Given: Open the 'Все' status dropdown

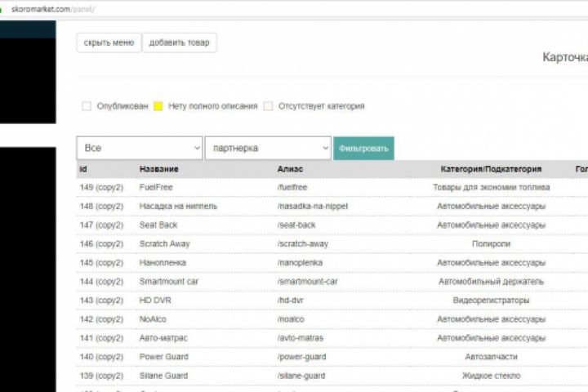Looking at the screenshot, I should tap(140, 148).
